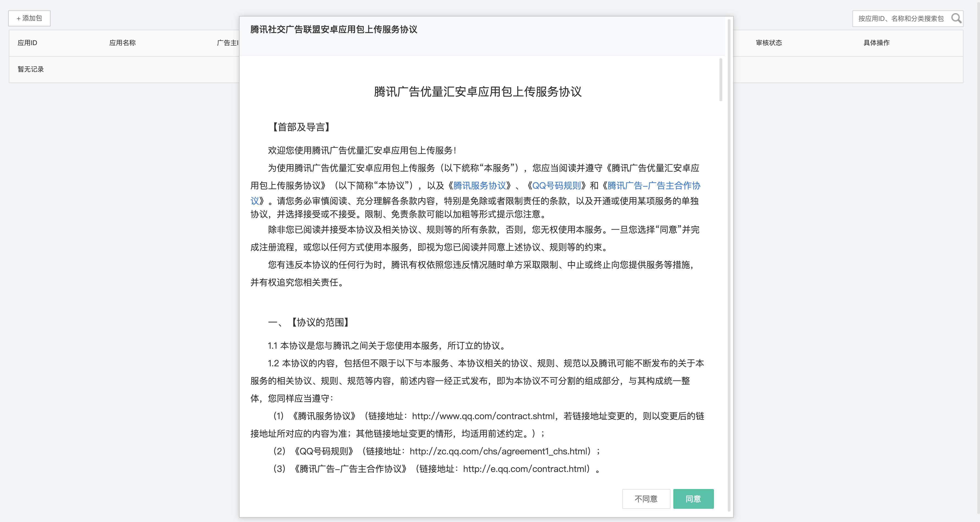Open the 腾讯广告-广告主合作协 hyperlink

[654, 186]
